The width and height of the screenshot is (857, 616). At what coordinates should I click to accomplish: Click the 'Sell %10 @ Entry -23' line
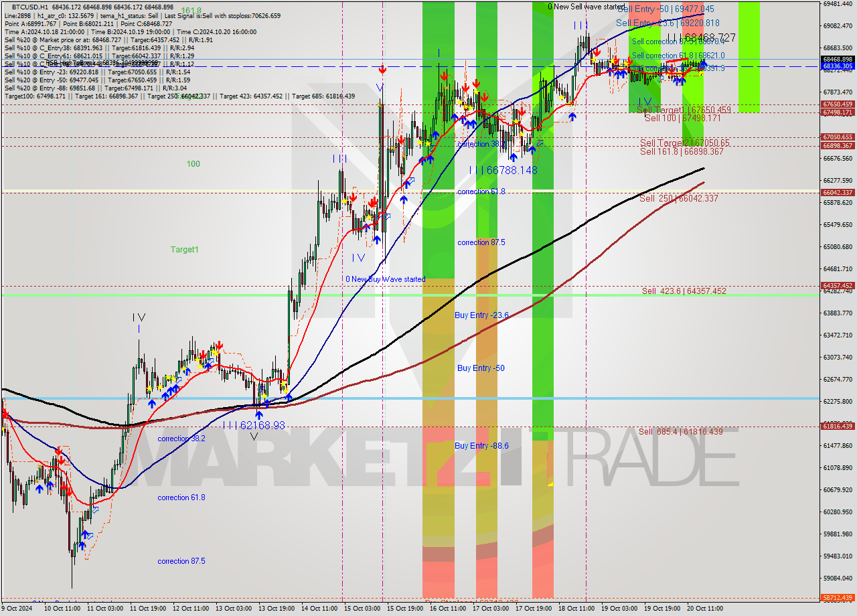tap(97, 72)
